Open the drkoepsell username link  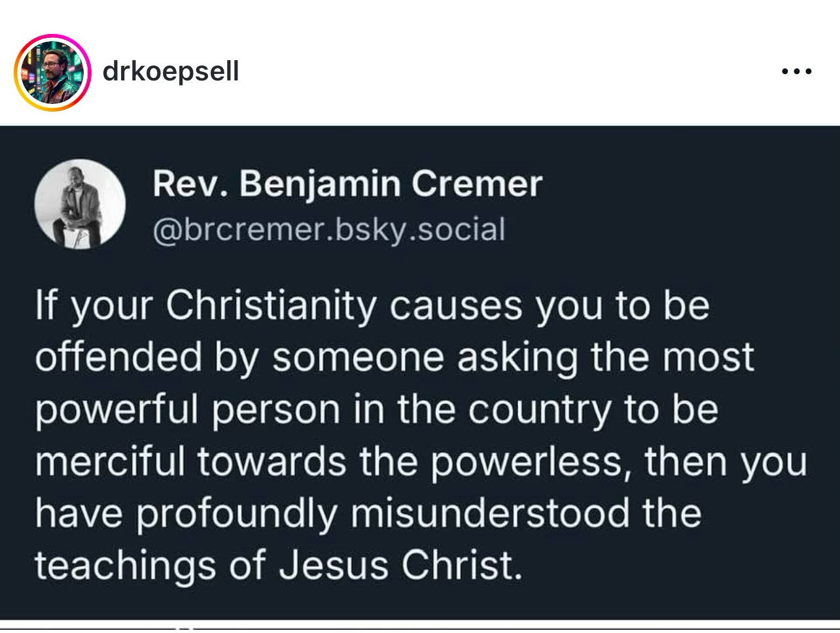click(171, 71)
